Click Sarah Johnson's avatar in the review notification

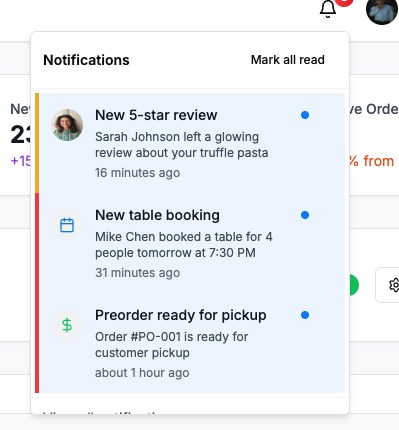[67, 125]
